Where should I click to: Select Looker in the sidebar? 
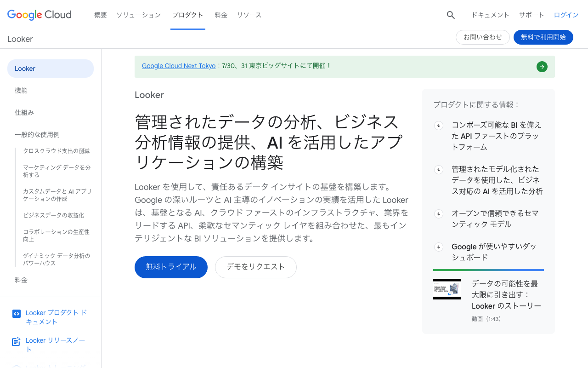(51, 69)
